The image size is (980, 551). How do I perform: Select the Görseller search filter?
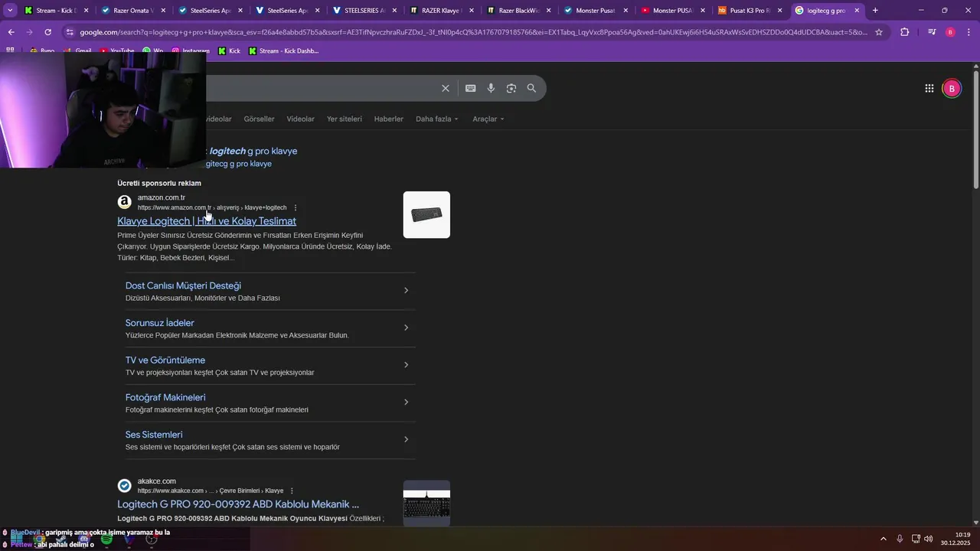[x=259, y=119]
